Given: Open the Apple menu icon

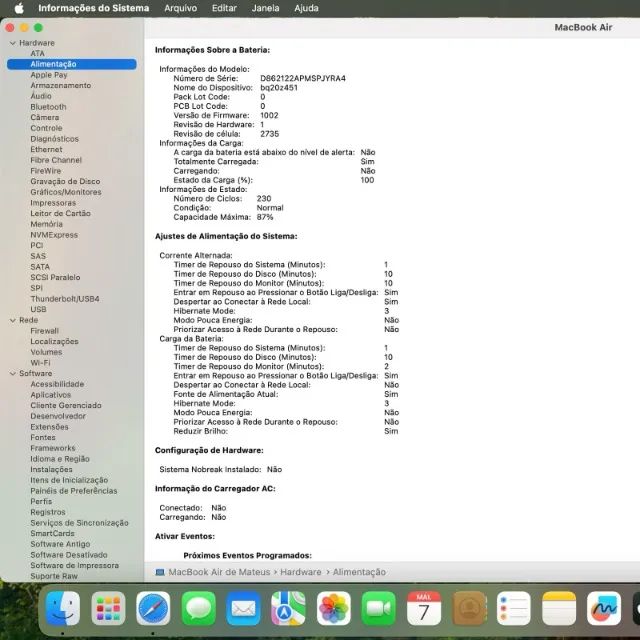Looking at the screenshot, I should coord(19,8).
